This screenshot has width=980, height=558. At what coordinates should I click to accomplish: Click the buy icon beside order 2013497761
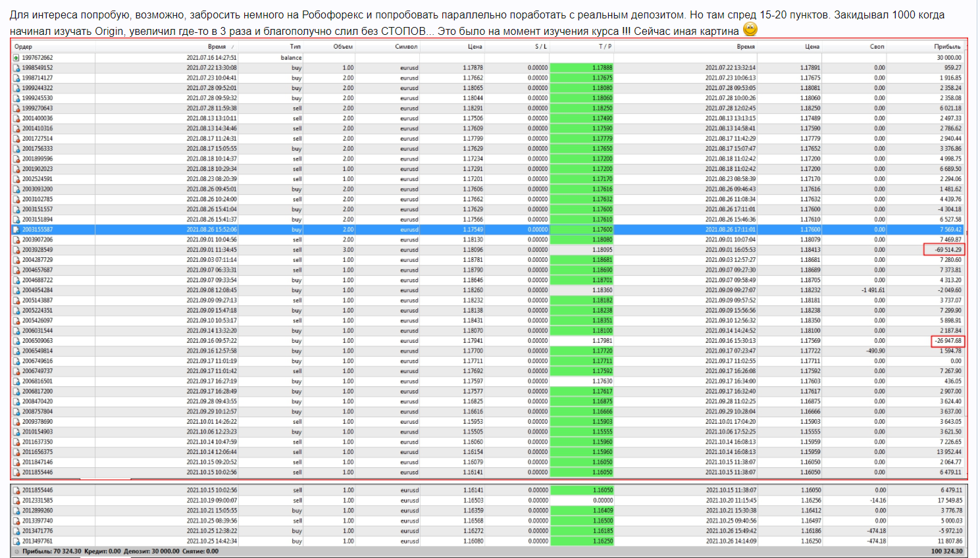tap(16, 542)
